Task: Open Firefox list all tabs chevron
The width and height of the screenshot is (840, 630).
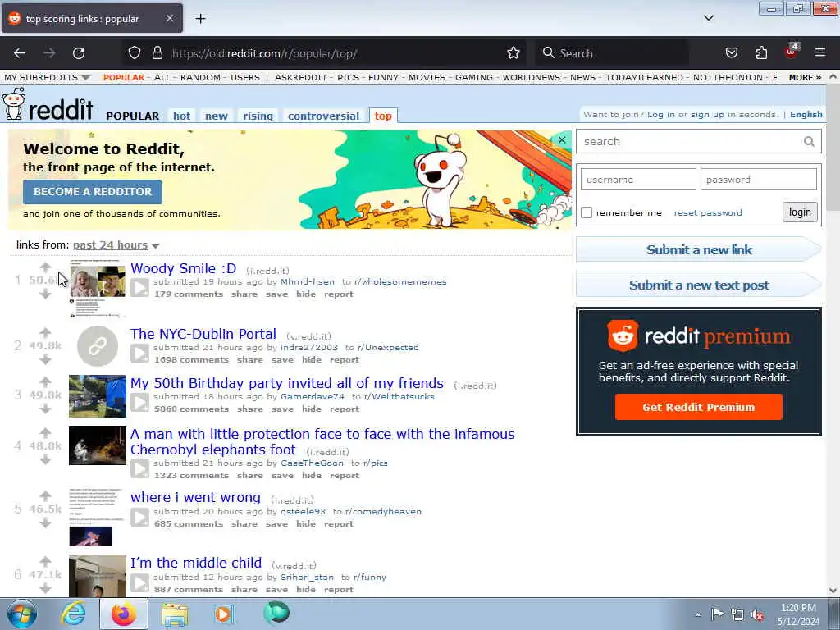Action: (x=708, y=18)
